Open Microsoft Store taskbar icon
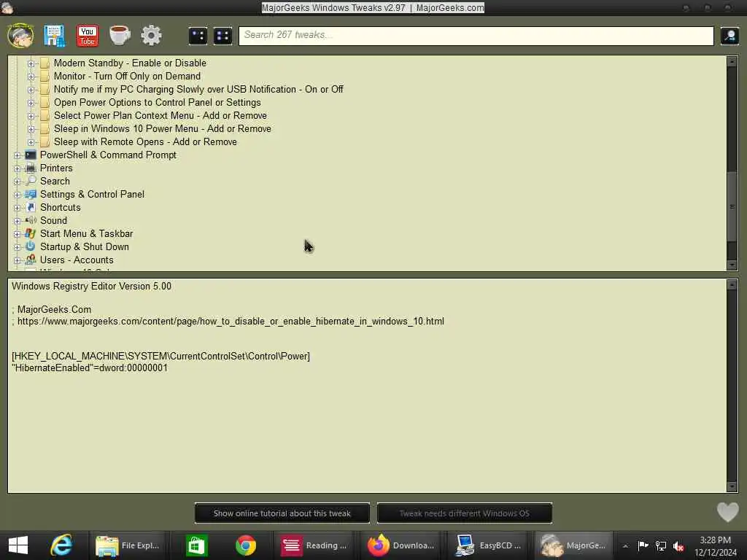The height and width of the screenshot is (560, 747). [x=196, y=545]
